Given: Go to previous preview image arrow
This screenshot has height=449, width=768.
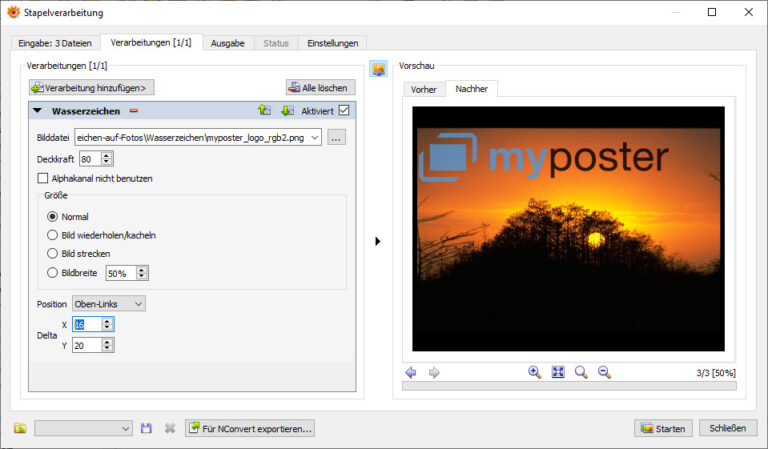Looking at the screenshot, I should (x=411, y=373).
